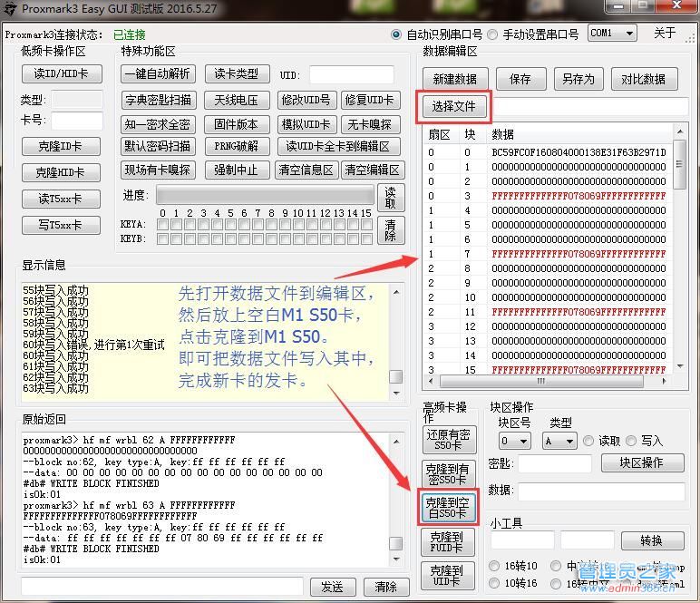Screen dimensions: 700x603
Task: Click 清空编辑区 to clear edit area
Action: coord(373,170)
